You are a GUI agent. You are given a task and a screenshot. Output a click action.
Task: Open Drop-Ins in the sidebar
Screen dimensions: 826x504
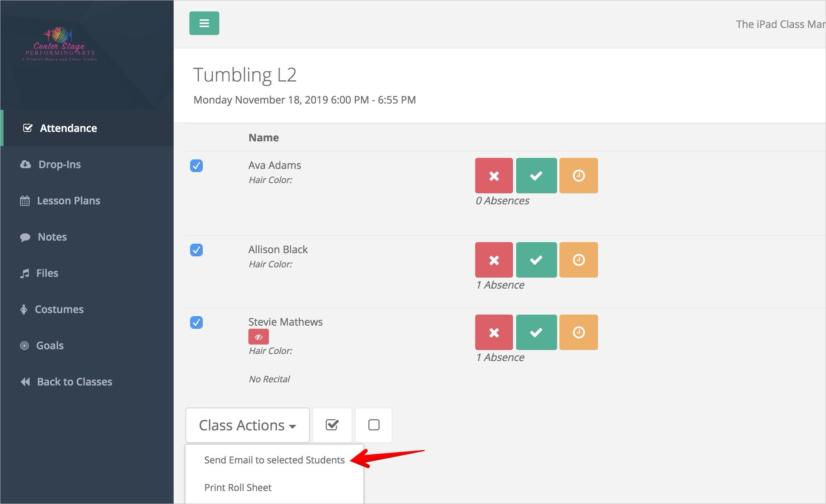click(59, 164)
